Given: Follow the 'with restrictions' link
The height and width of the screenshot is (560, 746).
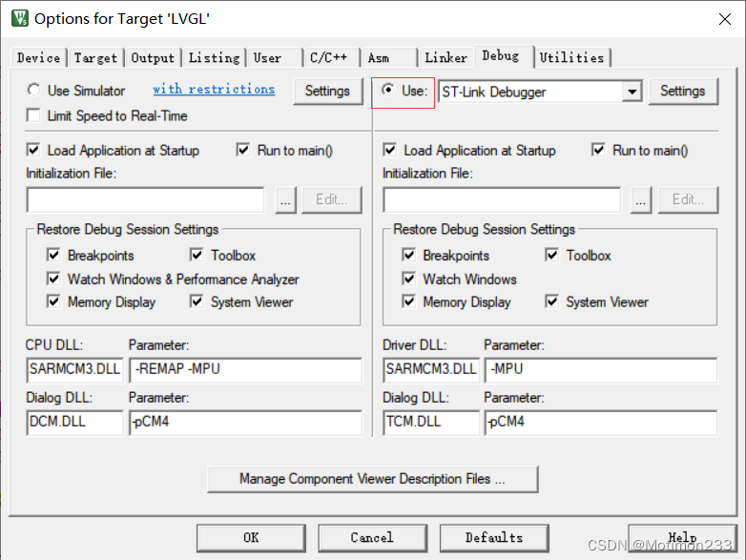Looking at the screenshot, I should [x=214, y=89].
